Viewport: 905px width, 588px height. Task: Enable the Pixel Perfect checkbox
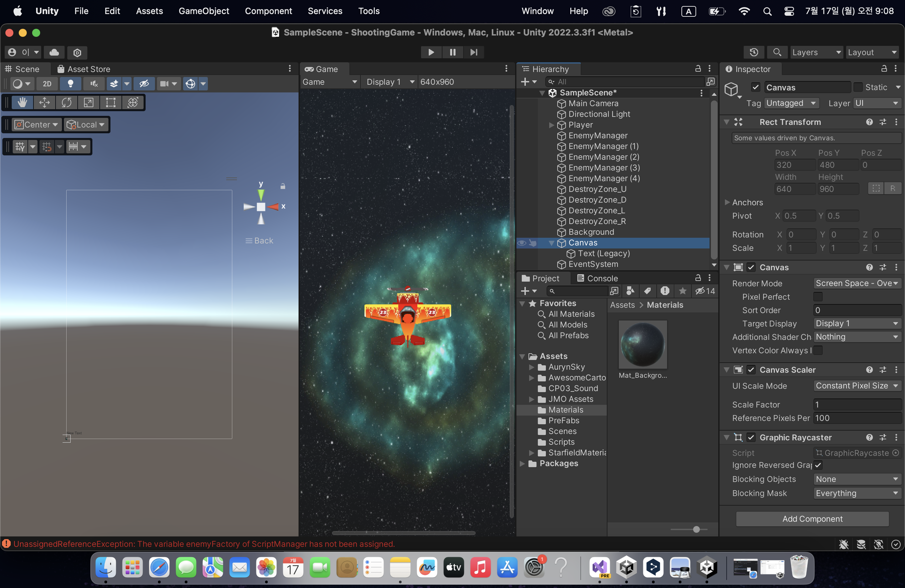(x=818, y=297)
